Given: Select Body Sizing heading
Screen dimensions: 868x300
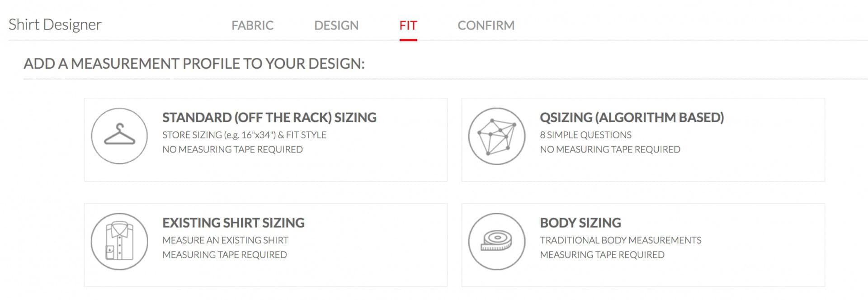Looking at the screenshot, I should [580, 223].
